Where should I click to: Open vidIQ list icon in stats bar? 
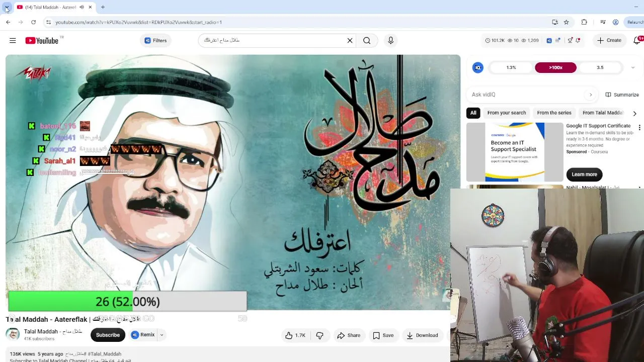click(558, 41)
